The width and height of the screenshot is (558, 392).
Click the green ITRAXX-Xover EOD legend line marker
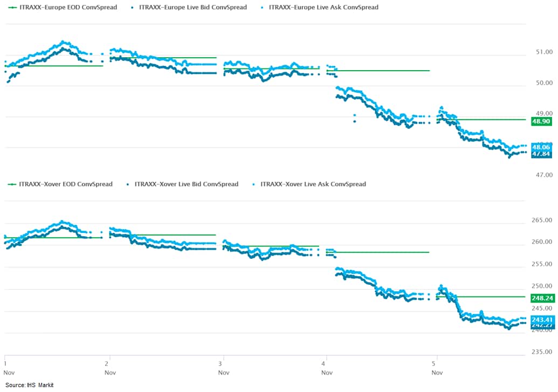[11, 184]
